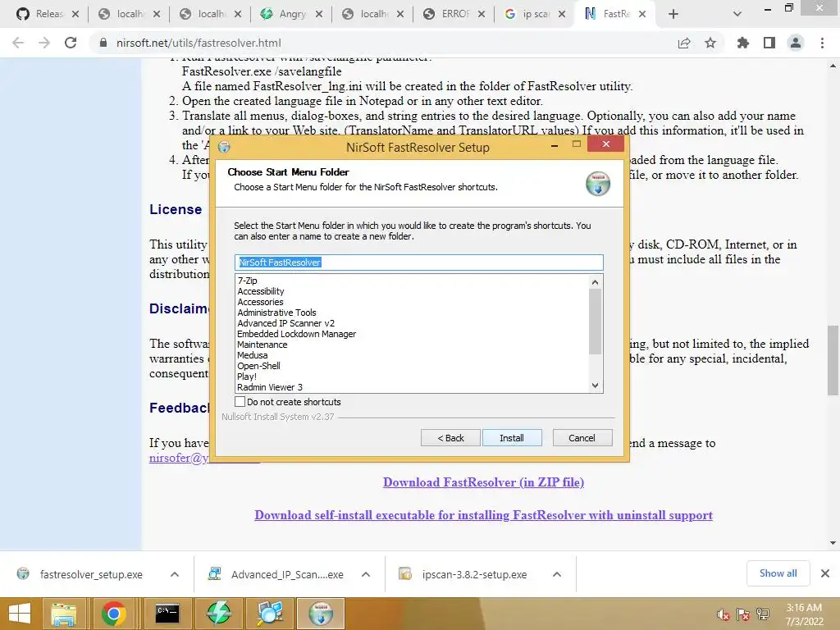Click the Back button in the setup dialog
Image resolution: width=840 pixels, height=630 pixels.
(450, 438)
